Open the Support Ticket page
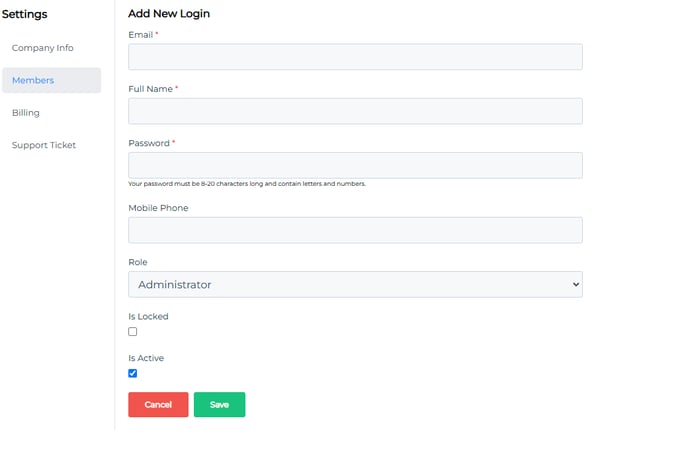The height and width of the screenshot is (449, 688). pos(44,145)
